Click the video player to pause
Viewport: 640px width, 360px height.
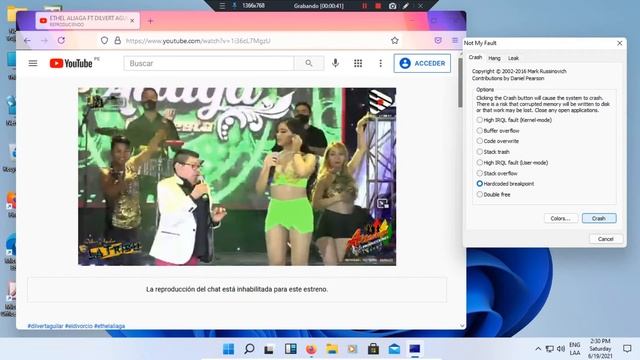click(237, 176)
